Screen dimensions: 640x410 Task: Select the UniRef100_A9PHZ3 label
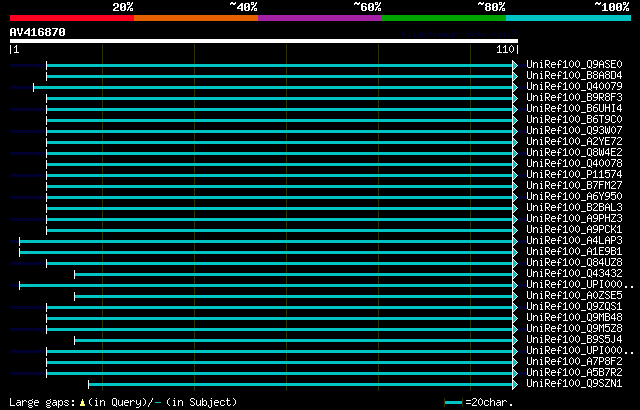tap(574, 219)
